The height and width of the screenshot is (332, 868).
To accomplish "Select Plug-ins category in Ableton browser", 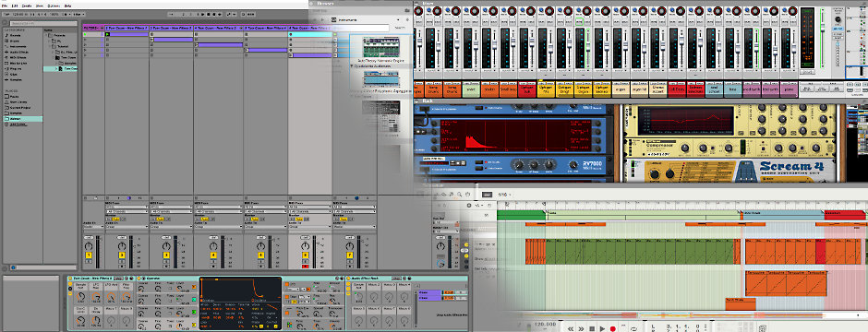I will click(17, 69).
